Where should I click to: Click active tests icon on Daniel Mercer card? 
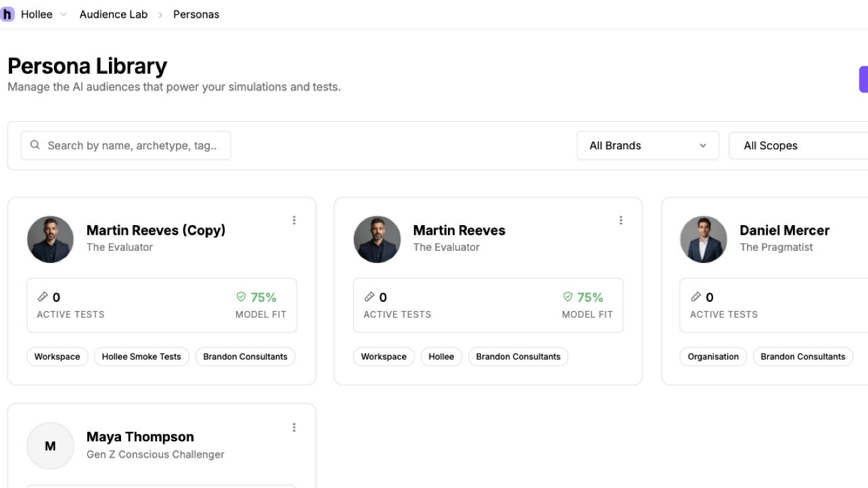coord(695,297)
